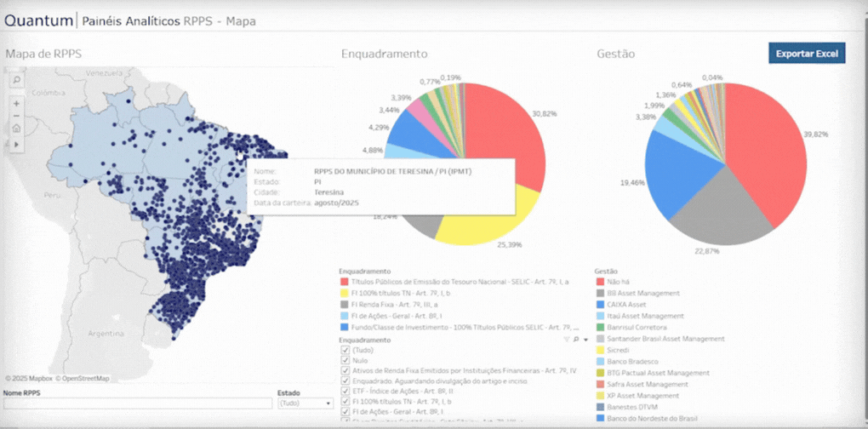Screen dimensions: 868x429
Task: Select the red Títulos Públicos legend swatch
Action: click(x=344, y=281)
